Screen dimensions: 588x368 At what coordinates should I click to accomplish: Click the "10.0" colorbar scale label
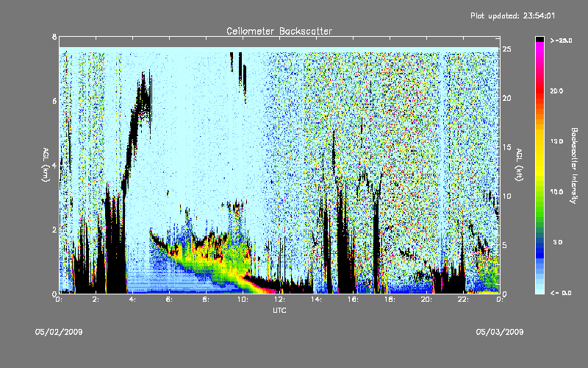click(556, 192)
